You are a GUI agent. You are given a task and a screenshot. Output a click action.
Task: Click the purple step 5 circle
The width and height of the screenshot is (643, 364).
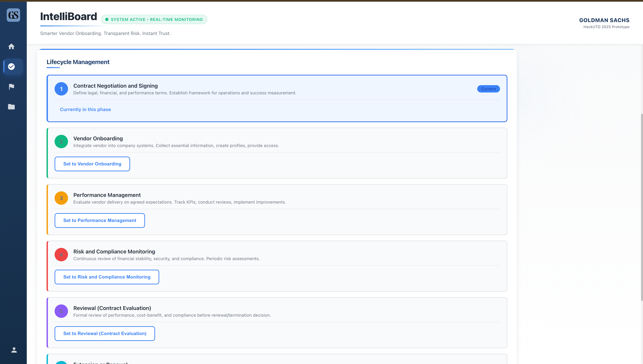(61, 311)
